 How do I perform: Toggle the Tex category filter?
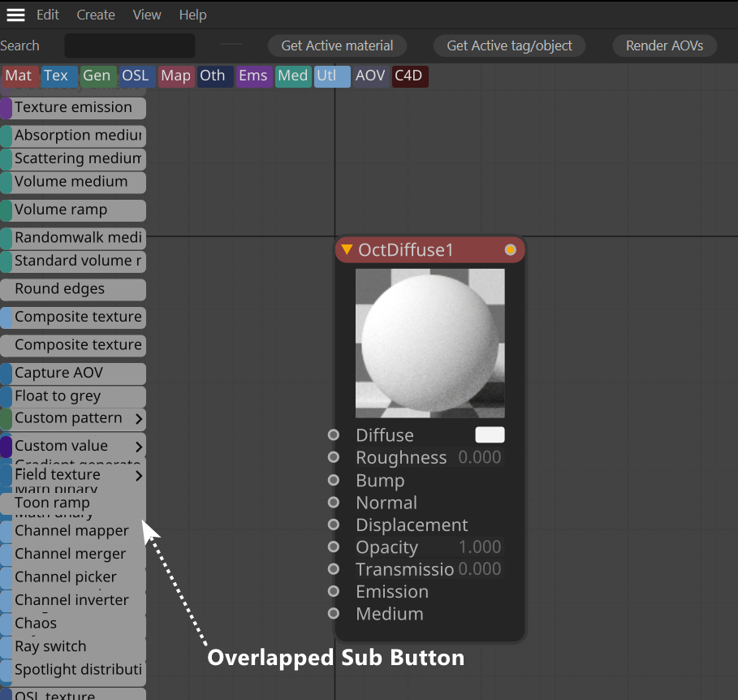click(58, 76)
